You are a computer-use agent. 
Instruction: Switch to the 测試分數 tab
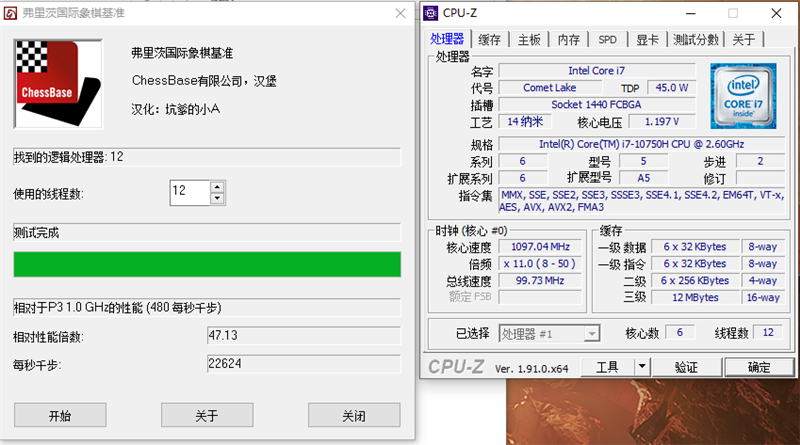696,39
